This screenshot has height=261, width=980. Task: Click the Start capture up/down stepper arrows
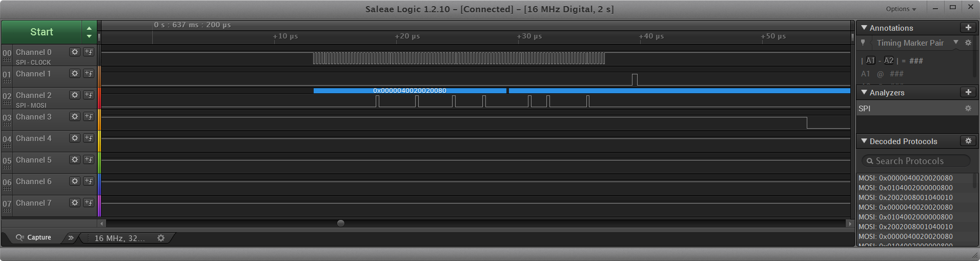89,32
